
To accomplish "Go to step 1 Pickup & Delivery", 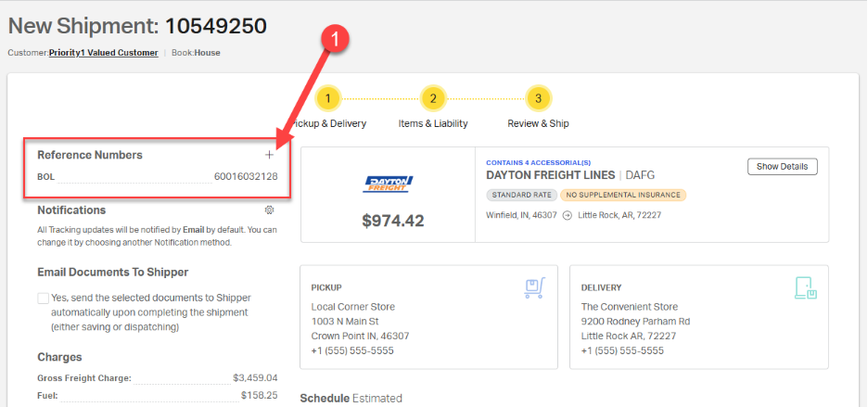I will tap(328, 98).
